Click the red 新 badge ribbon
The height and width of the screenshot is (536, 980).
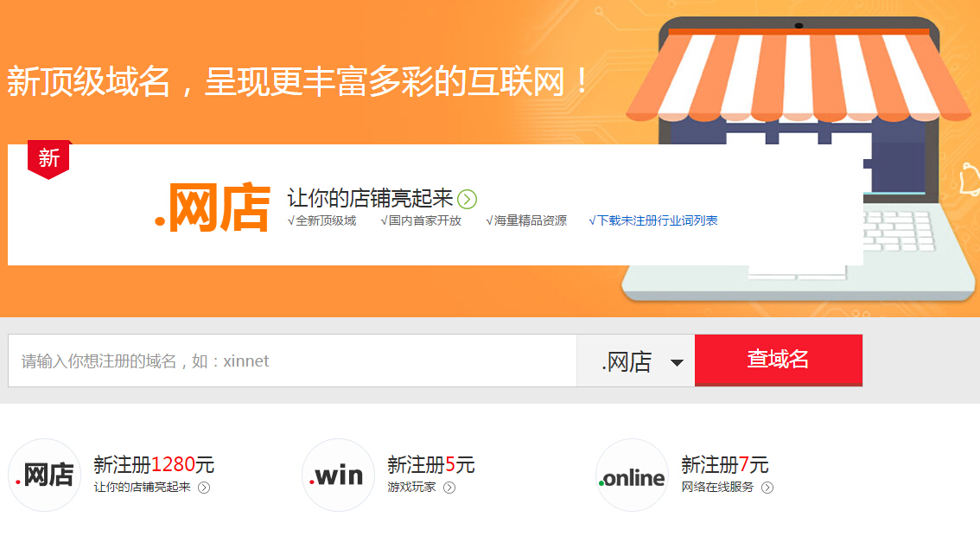(49, 159)
